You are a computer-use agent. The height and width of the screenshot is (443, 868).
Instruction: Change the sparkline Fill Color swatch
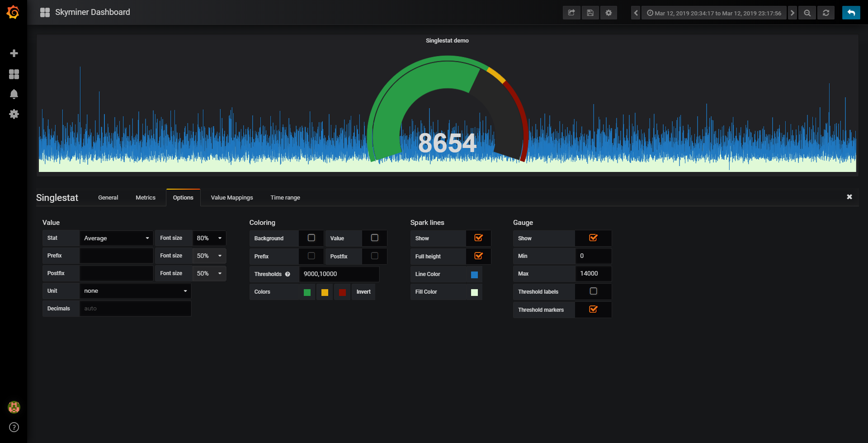tap(474, 292)
